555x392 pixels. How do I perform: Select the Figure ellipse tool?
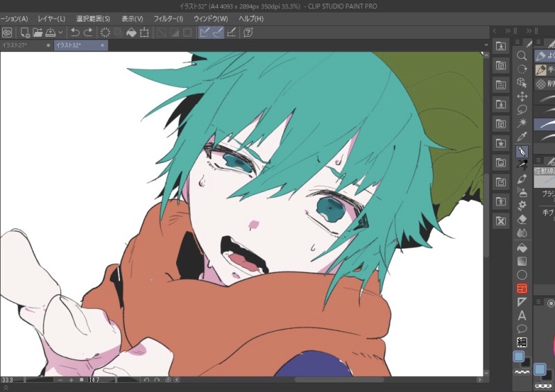522,275
